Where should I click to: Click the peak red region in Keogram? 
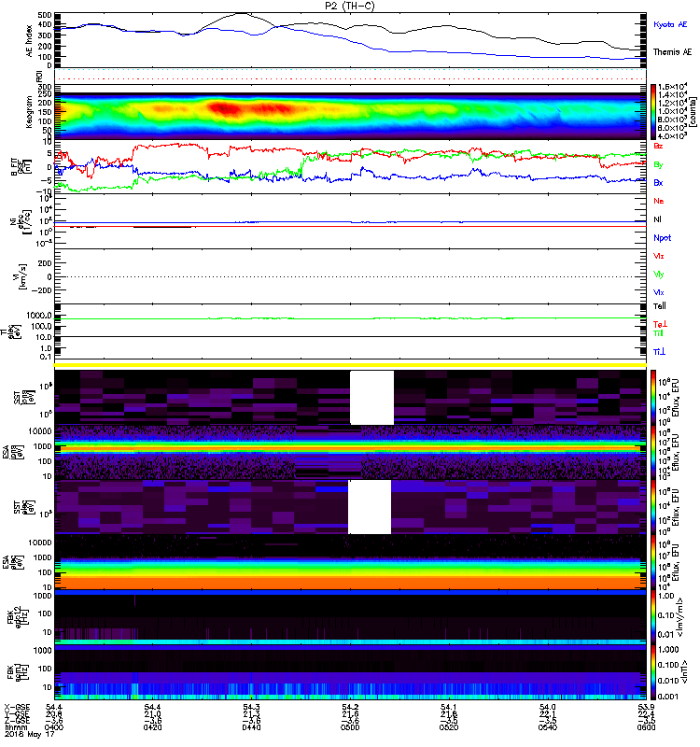pos(224,108)
